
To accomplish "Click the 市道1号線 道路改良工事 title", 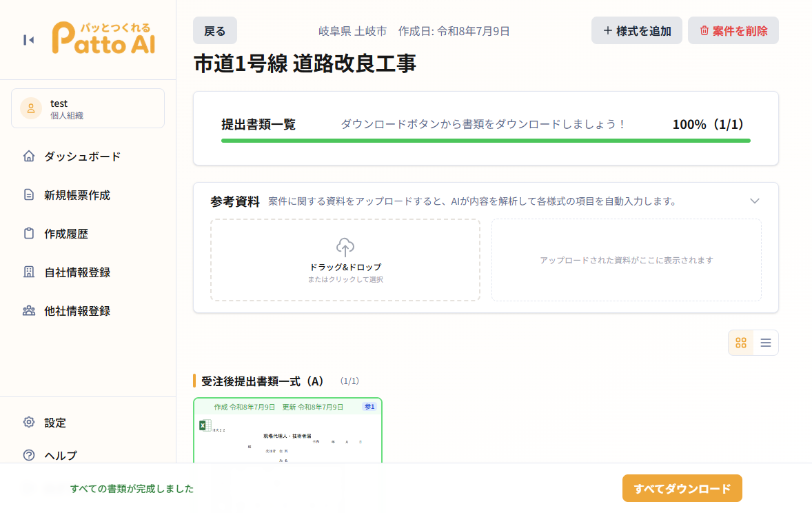I will (305, 63).
